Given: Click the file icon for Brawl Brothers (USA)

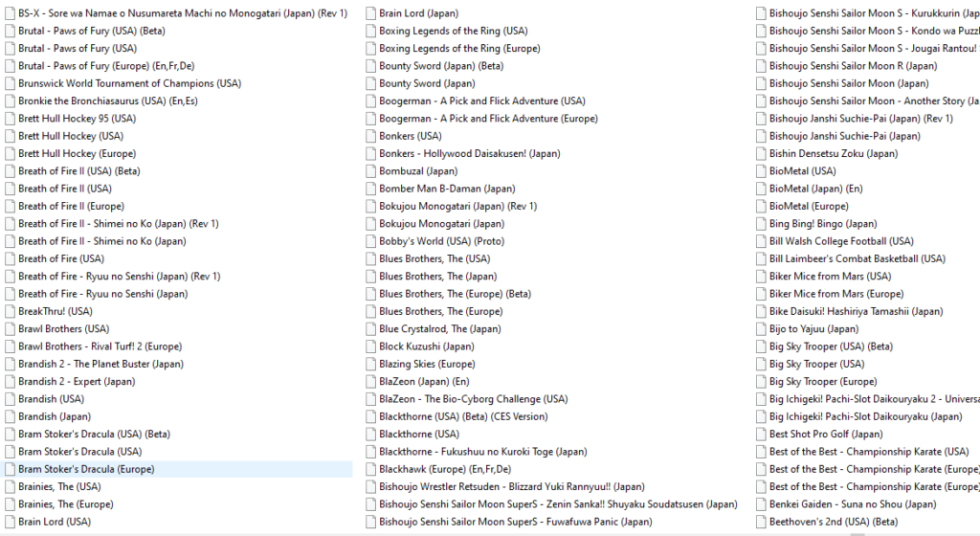Looking at the screenshot, I should [10, 329].
